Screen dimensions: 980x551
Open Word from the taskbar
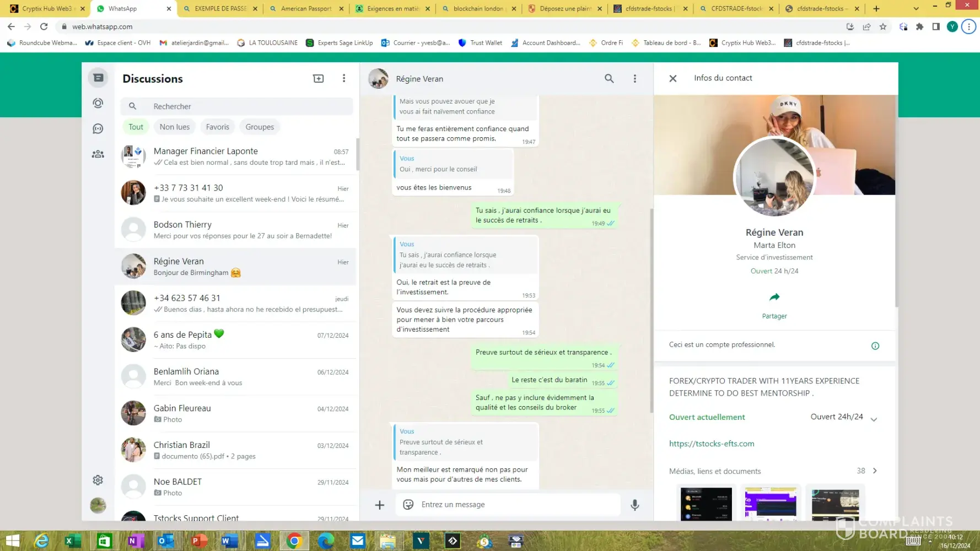229,541
